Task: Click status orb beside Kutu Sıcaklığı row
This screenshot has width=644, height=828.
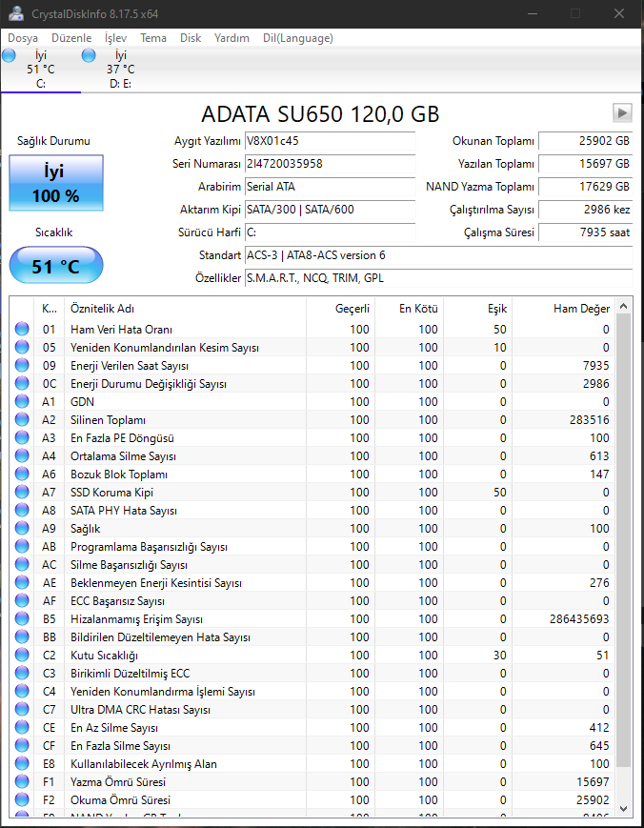Action: pyautogui.click(x=22, y=656)
